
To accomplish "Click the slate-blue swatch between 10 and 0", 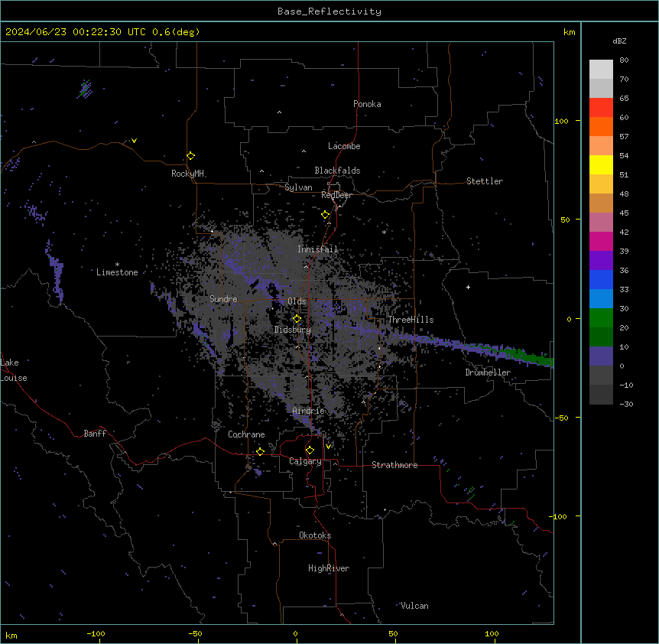I will pos(601,356).
